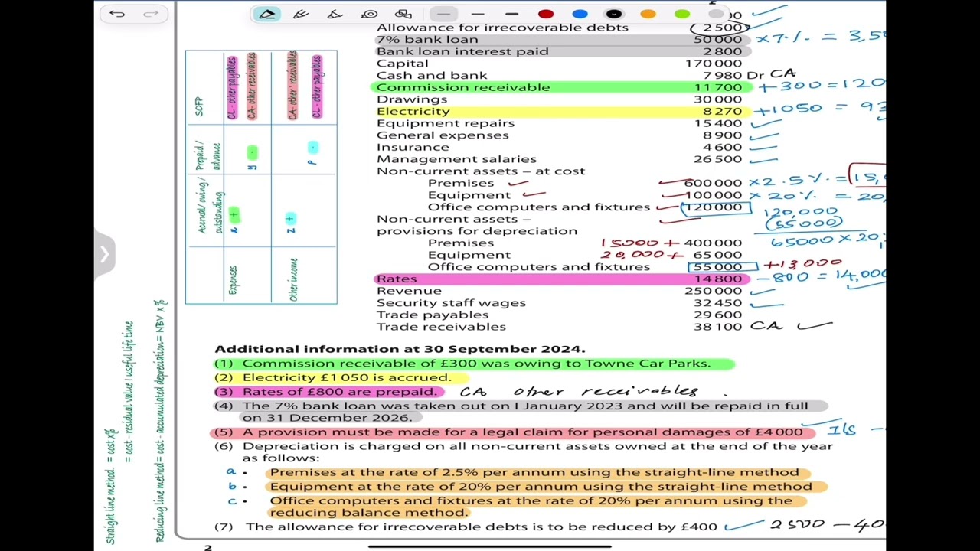Click the 'Trade payables' row label
Screen dimensions: 980x551
tap(432, 315)
